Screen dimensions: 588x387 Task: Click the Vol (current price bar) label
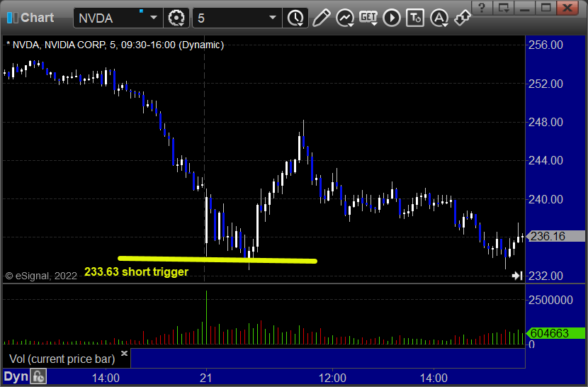[x=62, y=359]
